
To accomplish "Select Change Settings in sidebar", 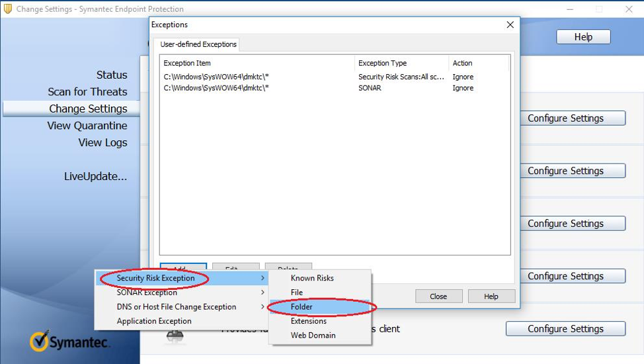I will coord(71,109).
